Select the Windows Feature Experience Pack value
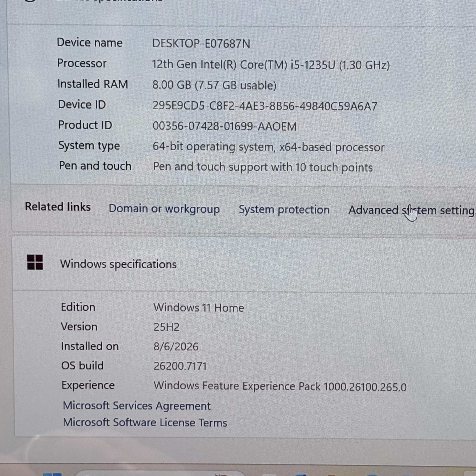Viewport: 476px width, 476px height. pos(280,386)
